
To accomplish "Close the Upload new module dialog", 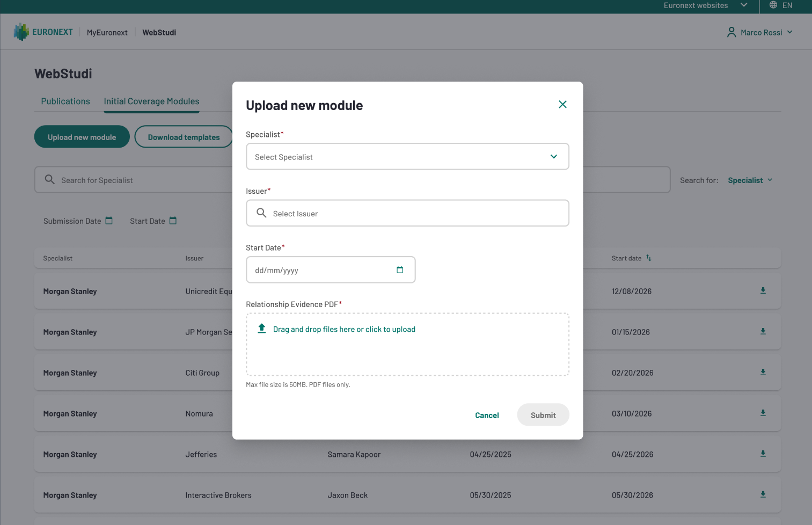I will 562,104.
